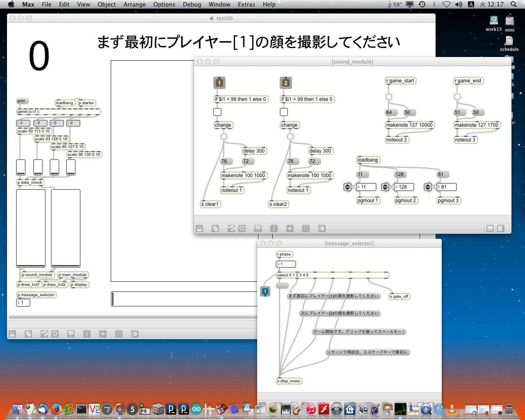Toggle the grid icon in sound_module toolbar
The image size is (525, 420).
(x=306, y=228)
